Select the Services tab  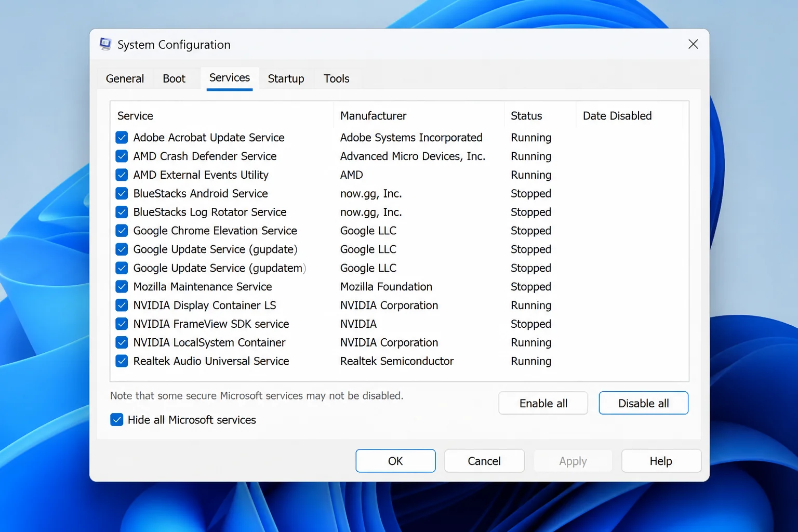pyautogui.click(x=230, y=78)
